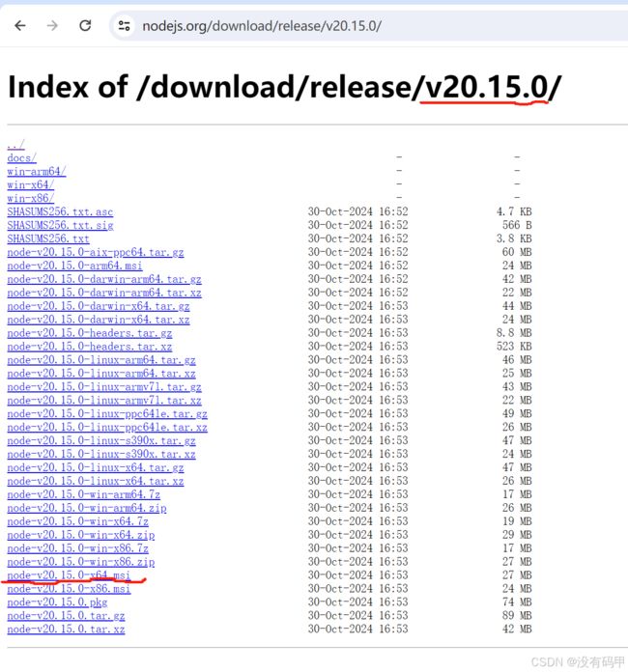Click the browser forward arrow

coord(52,26)
